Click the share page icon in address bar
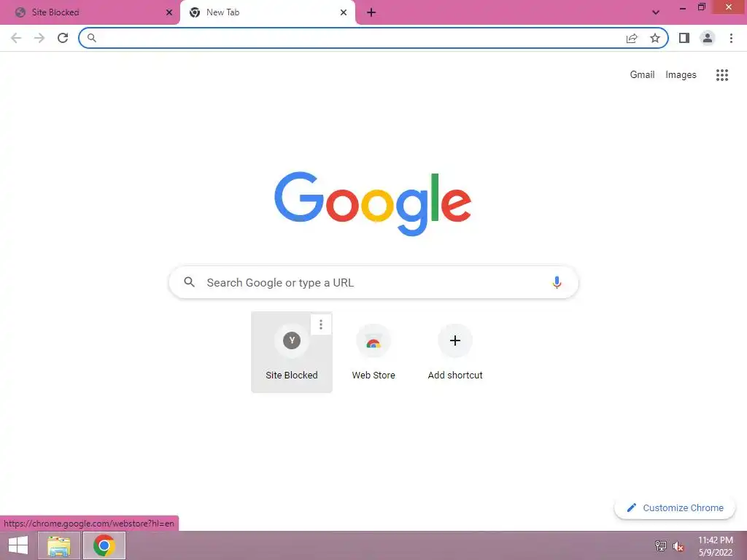The width and height of the screenshot is (747, 560). point(632,38)
